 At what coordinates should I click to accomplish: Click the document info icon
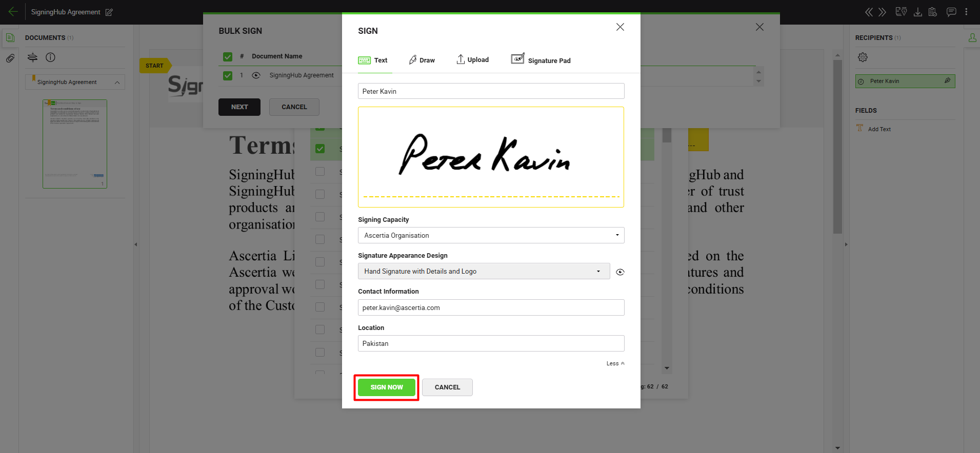(x=50, y=57)
